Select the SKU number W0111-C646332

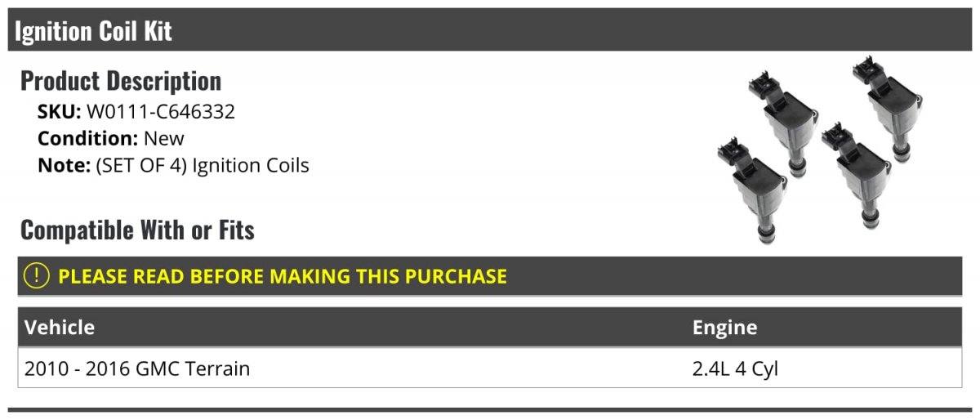click(x=160, y=112)
